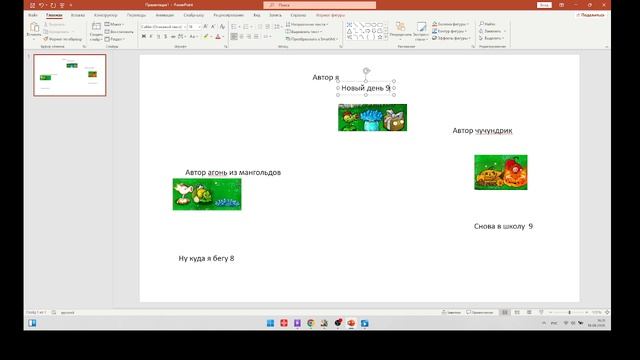
Task: Switch to the Transitions ribbon tab
Action: 136,15
